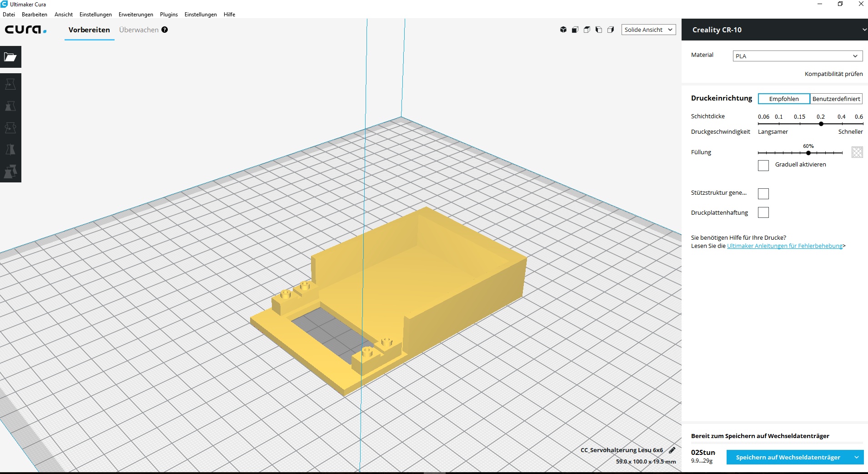Enable Stützstruktur generieren checkbox
The image size is (868, 474).
pos(763,194)
